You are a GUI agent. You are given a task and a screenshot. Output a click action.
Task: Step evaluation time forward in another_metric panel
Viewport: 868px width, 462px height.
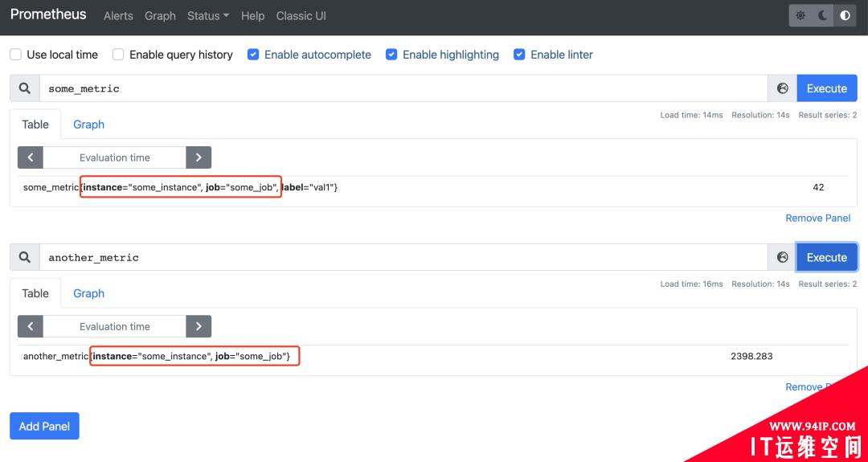point(199,326)
